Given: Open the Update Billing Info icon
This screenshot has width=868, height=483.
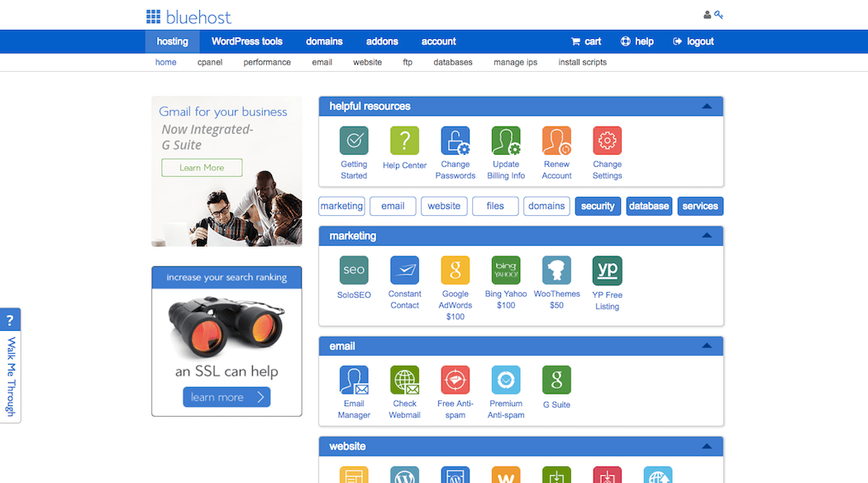Looking at the screenshot, I should tap(505, 141).
